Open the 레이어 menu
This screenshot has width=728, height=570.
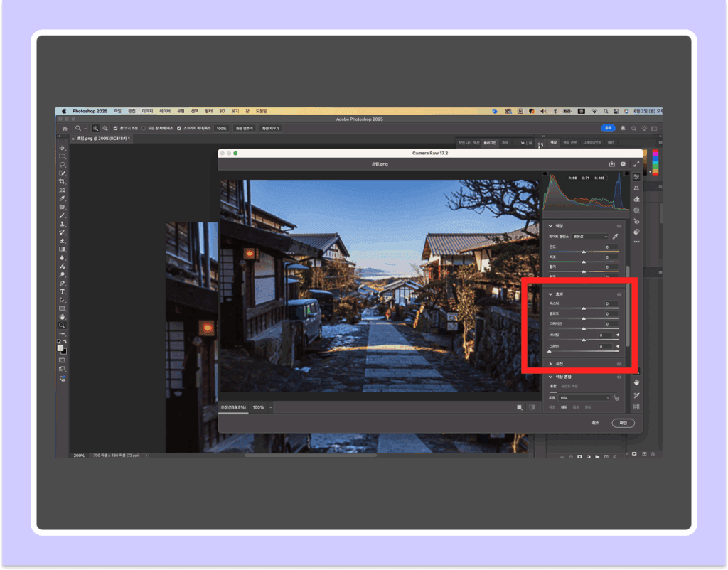(x=165, y=112)
